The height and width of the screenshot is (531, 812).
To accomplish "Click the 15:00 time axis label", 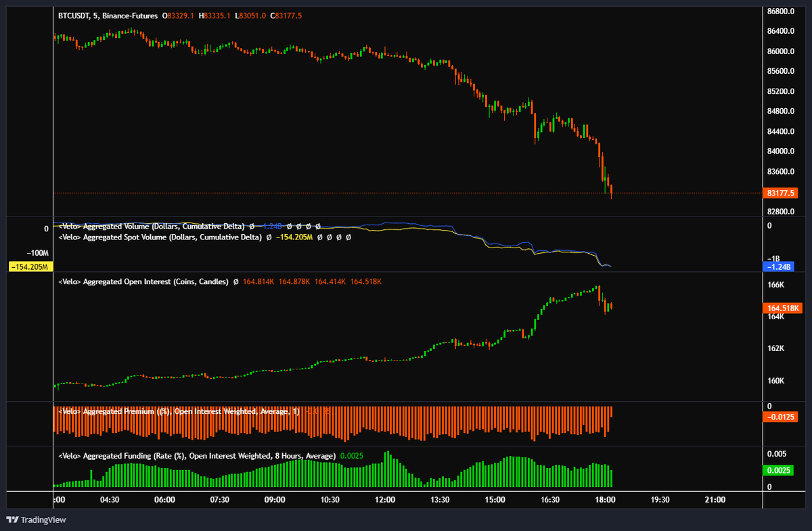I will point(495,500).
